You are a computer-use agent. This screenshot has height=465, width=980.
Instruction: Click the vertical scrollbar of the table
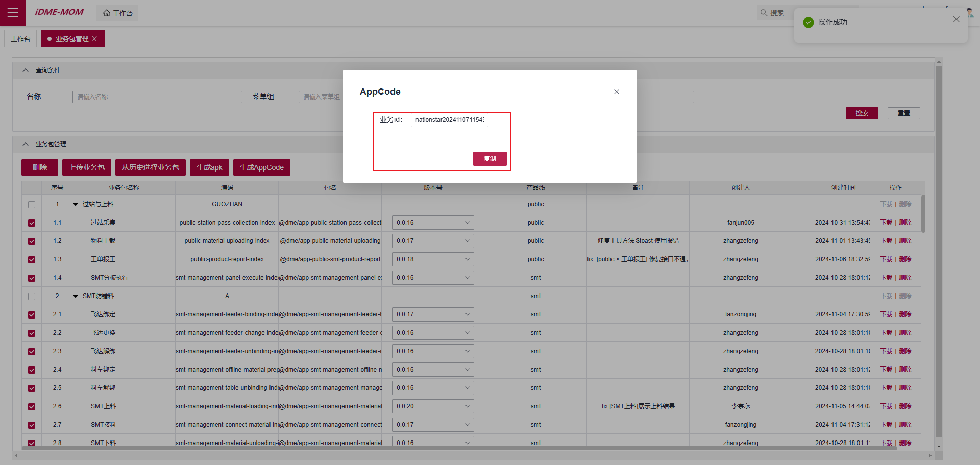coord(923,214)
